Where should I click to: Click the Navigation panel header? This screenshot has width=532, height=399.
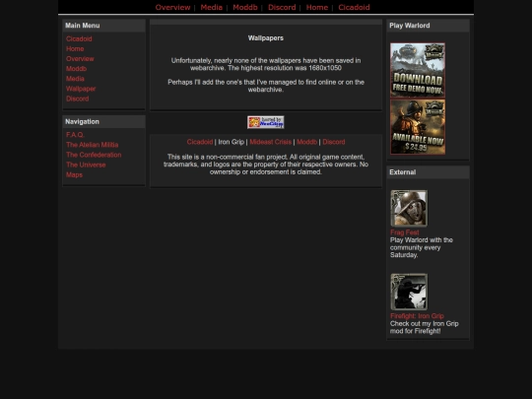[103, 121]
